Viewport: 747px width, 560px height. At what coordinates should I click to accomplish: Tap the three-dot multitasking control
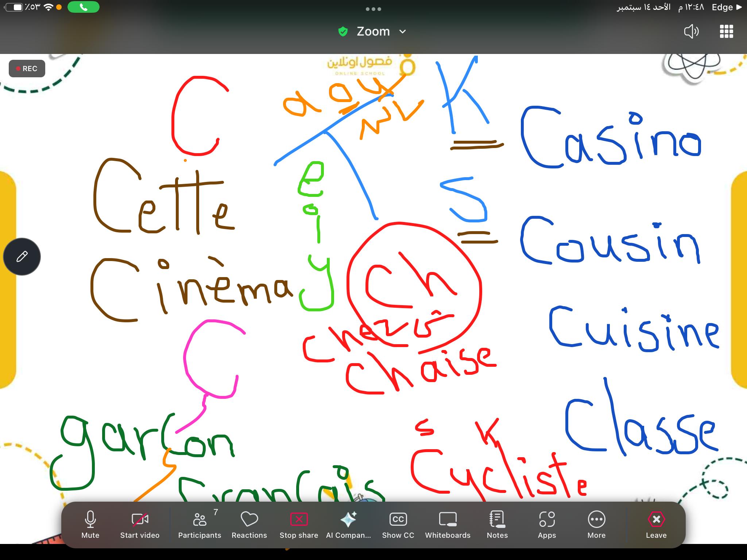click(373, 9)
